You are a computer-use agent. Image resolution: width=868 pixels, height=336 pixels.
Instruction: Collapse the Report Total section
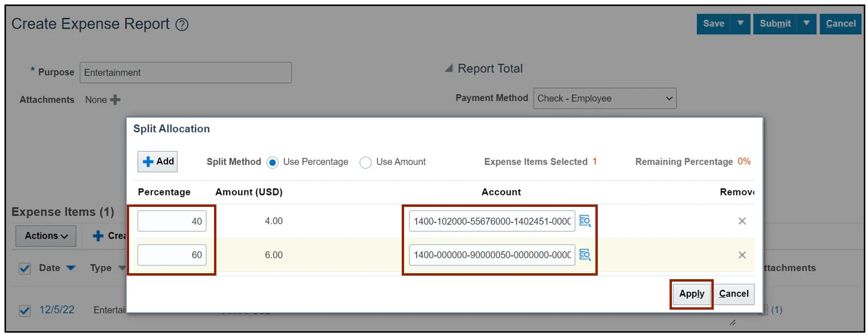tap(448, 69)
